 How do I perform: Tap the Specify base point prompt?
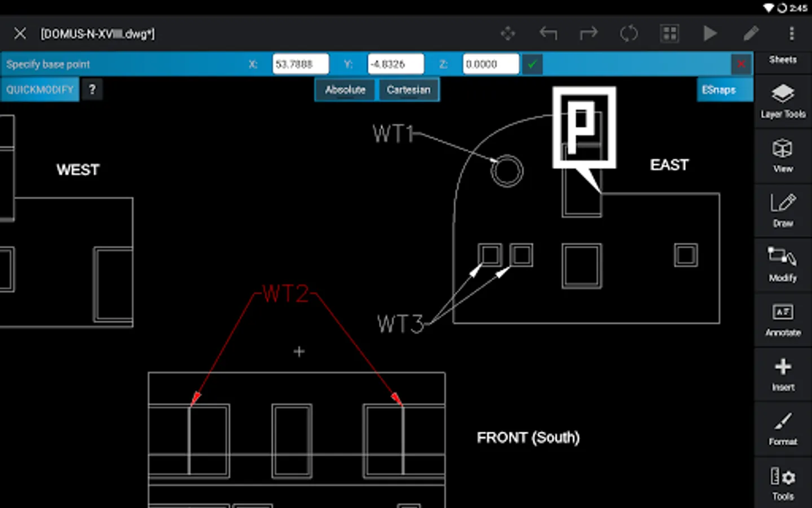[x=48, y=64]
